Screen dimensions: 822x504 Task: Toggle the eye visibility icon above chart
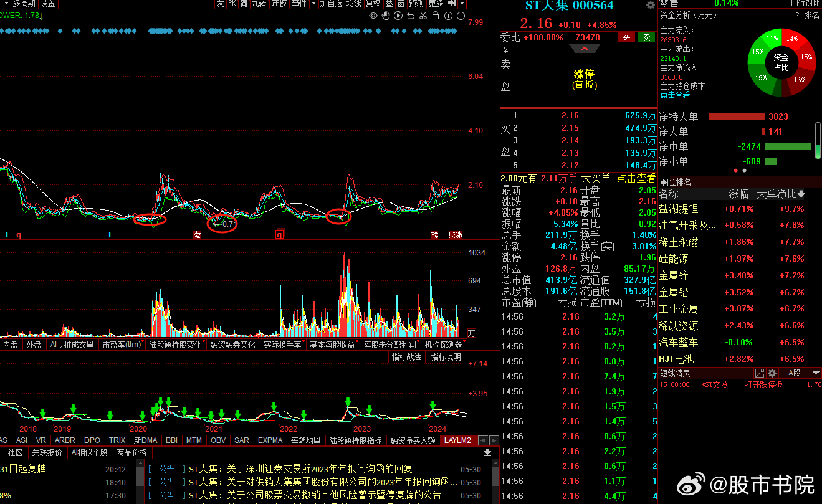point(373,16)
